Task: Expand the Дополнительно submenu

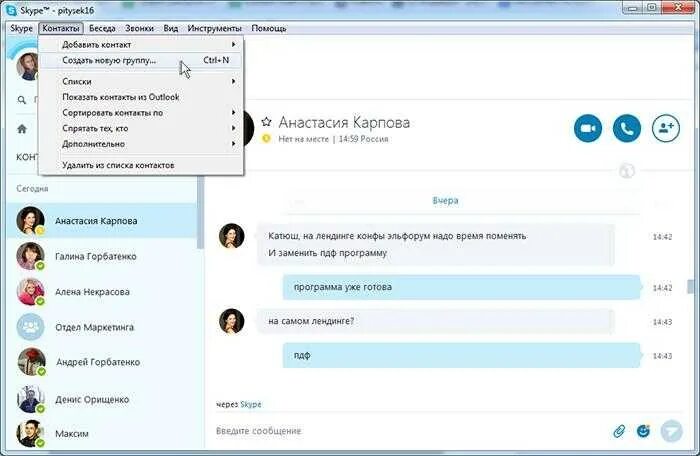Action: [141, 144]
